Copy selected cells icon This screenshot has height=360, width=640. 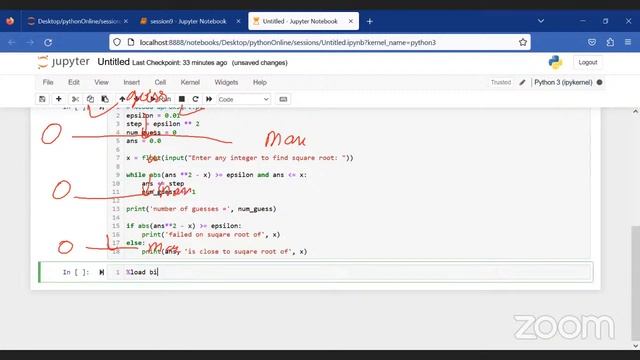point(90,99)
